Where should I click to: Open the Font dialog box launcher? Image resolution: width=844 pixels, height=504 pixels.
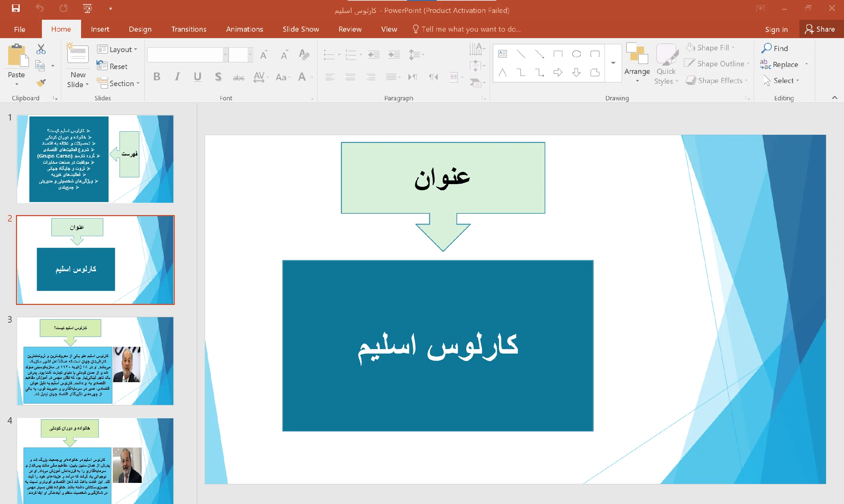tap(312, 98)
